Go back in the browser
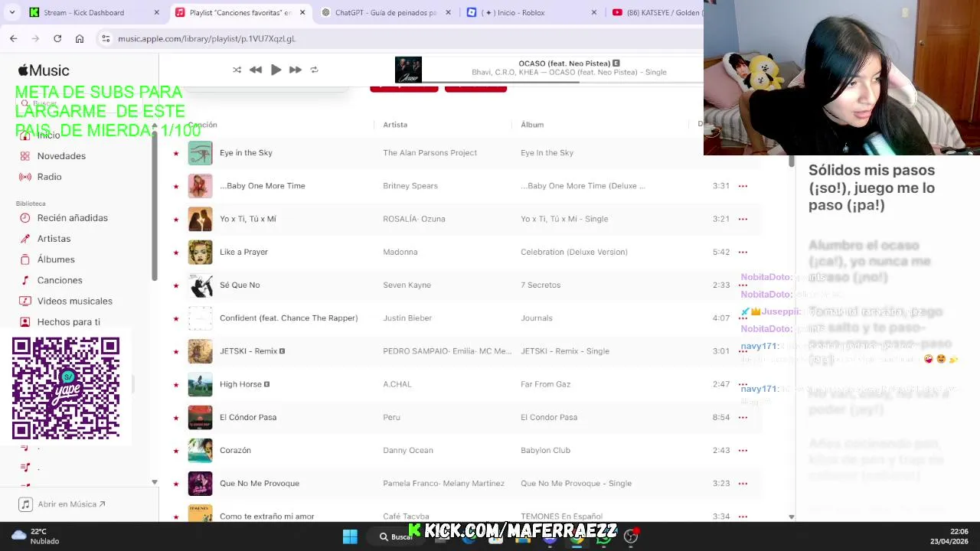This screenshot has width=980, height=551. (x=13, y=38)
